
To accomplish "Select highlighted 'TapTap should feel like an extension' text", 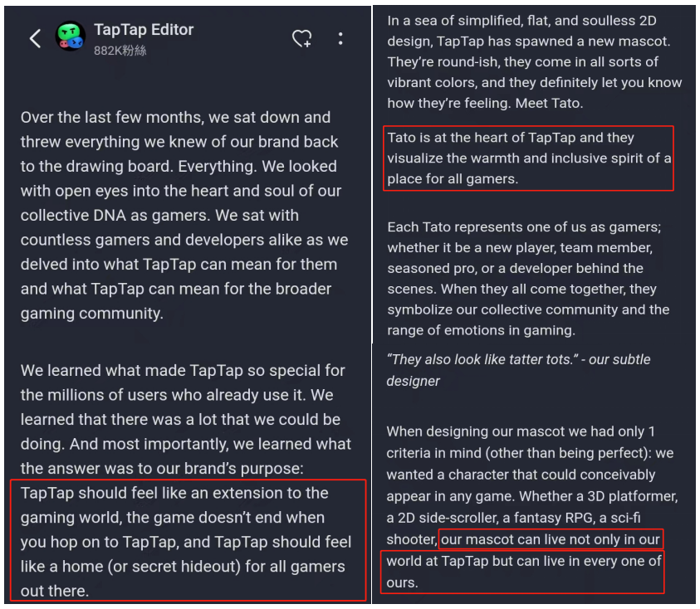I will pyautogui.click(x=188, y=540).
